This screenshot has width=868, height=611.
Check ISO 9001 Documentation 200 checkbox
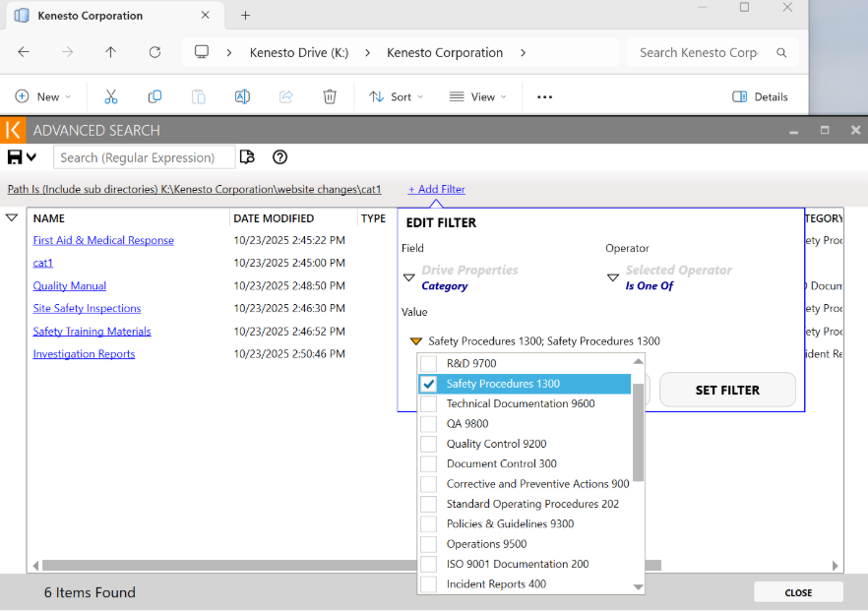coord(428,564)
